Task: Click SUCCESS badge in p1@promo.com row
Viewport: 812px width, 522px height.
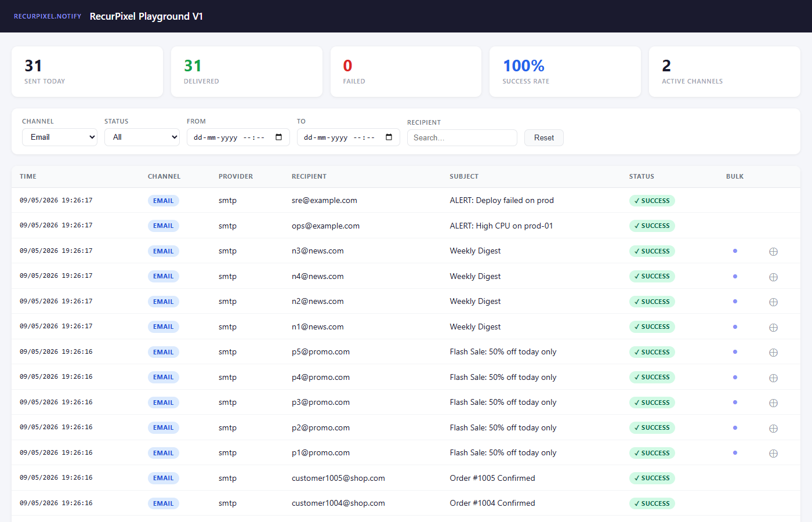Action: [x=652, y=453]
